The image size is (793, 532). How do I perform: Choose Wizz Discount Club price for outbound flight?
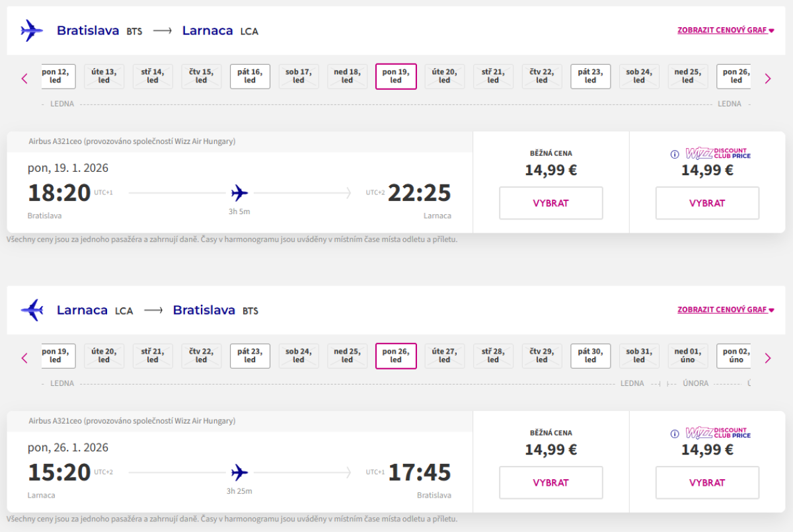coord(707,203)
